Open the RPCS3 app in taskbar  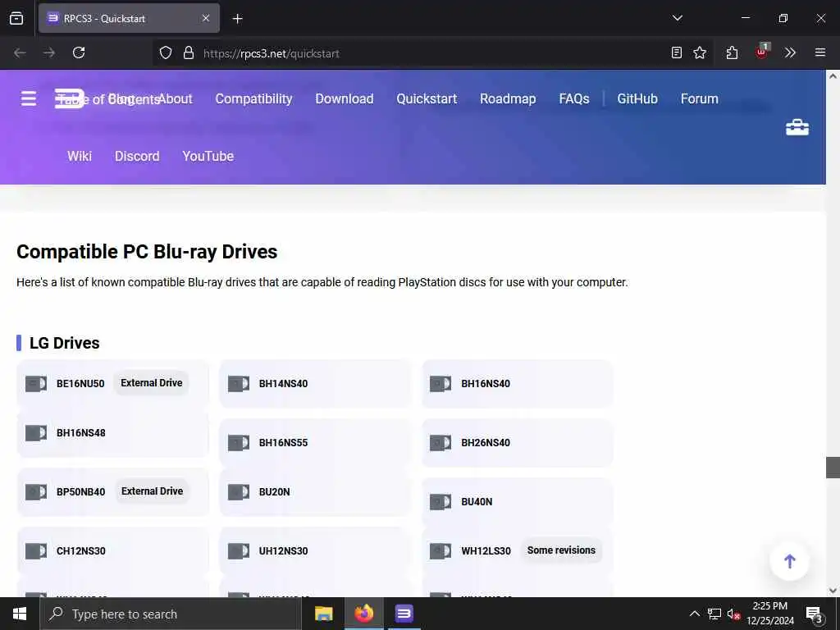(x=404, y=614)
